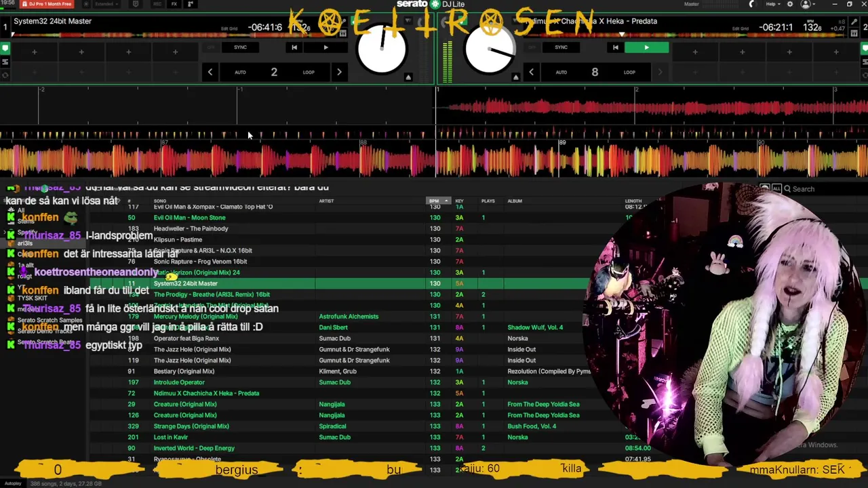Halve the right deck auto loop length
868x488 pixels.
point(531,72)
